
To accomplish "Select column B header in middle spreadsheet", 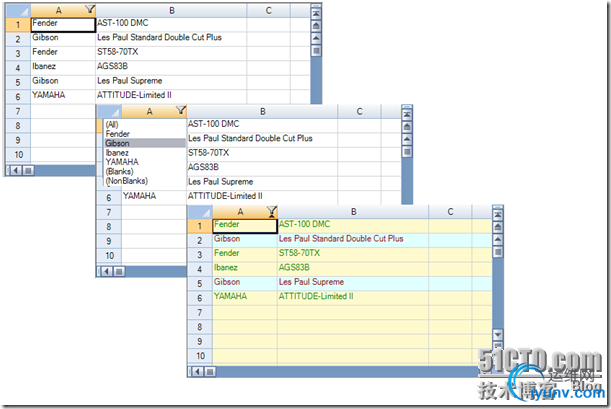I will point(262,112).
